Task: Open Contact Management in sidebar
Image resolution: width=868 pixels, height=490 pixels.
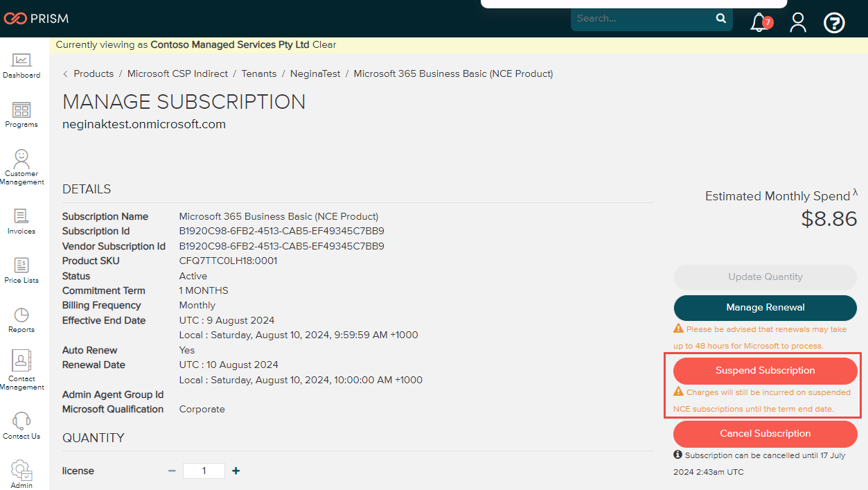Action: pos(21,370)
